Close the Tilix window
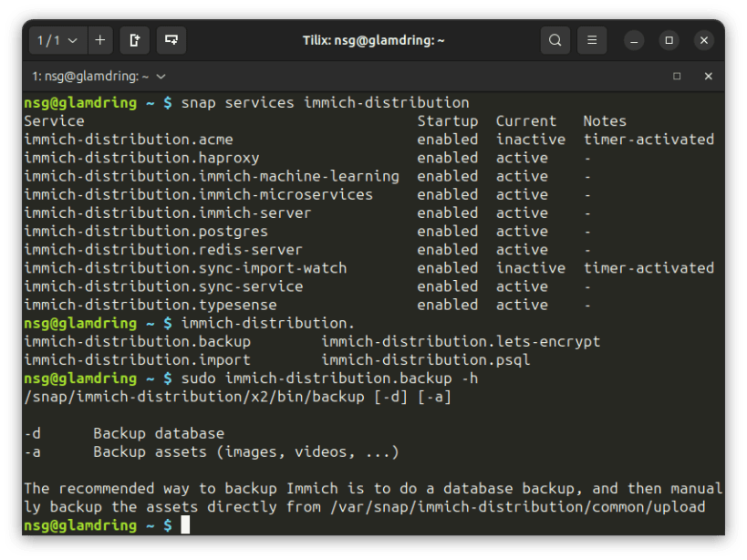747x560 pixels. 703,41
